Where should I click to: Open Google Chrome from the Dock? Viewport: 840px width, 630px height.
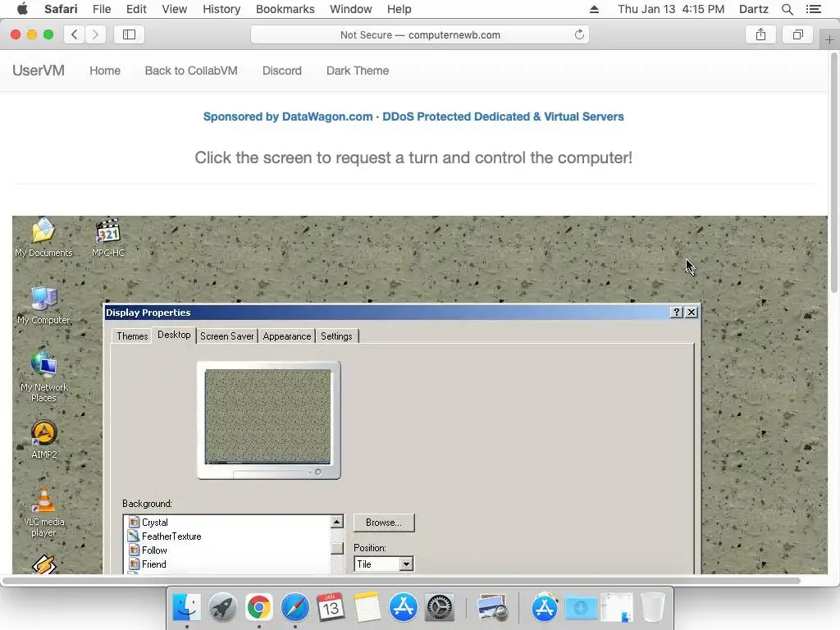258,607
